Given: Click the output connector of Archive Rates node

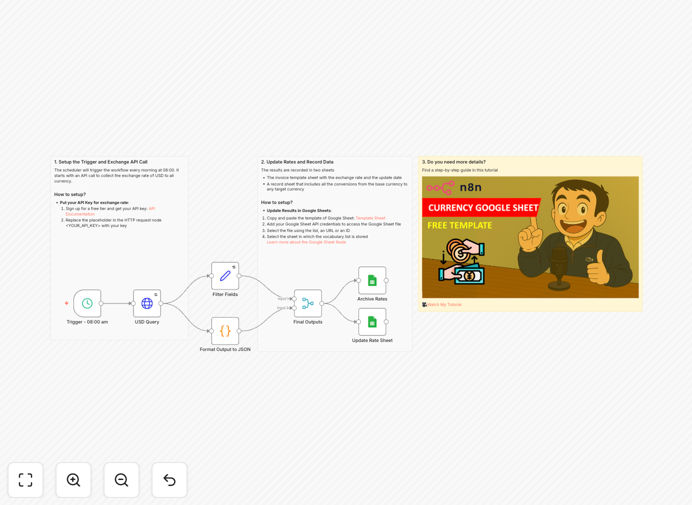Looking at the screenshot, I should point(386,280).
